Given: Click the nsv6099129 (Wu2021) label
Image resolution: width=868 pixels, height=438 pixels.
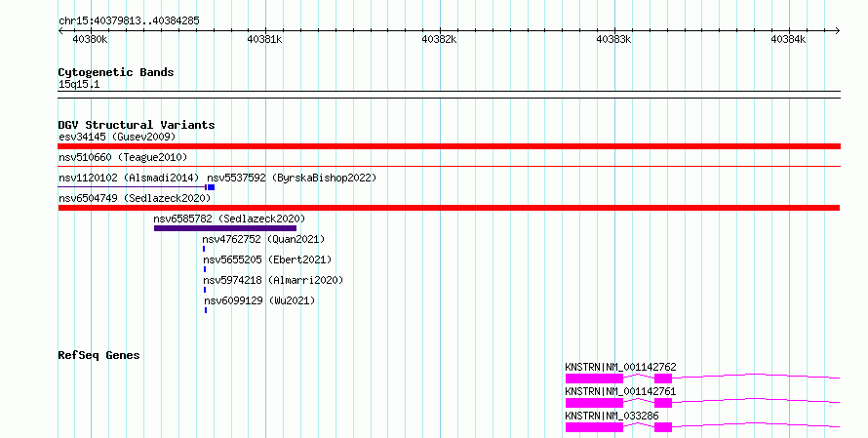Looking at the screenshot, I should (x=259, y=300).
